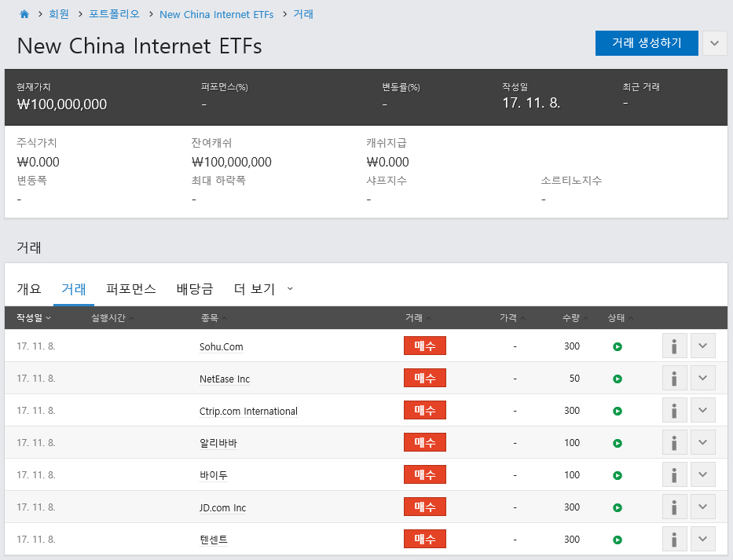Sort table by 종목 column
This screenshot has width=733, height=560.
click(214, 318)
